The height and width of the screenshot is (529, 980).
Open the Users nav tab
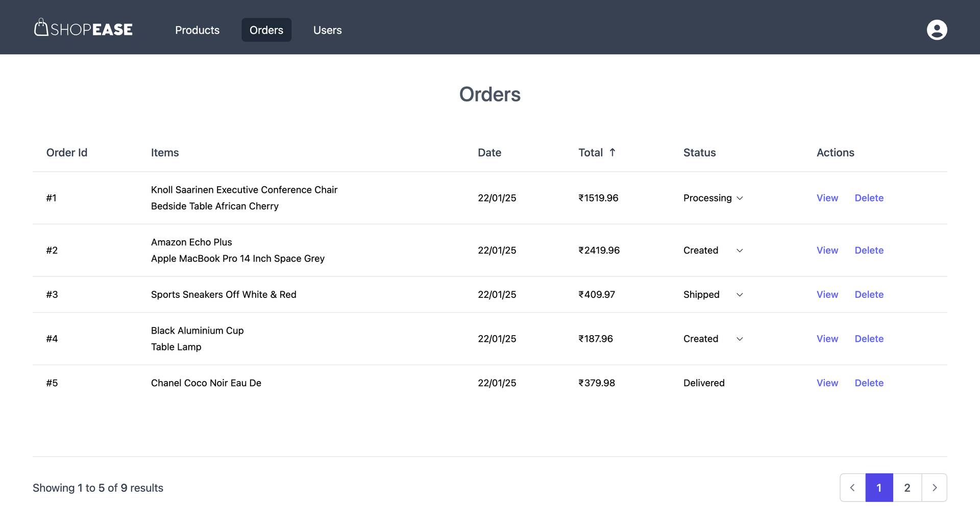[327, 30]
